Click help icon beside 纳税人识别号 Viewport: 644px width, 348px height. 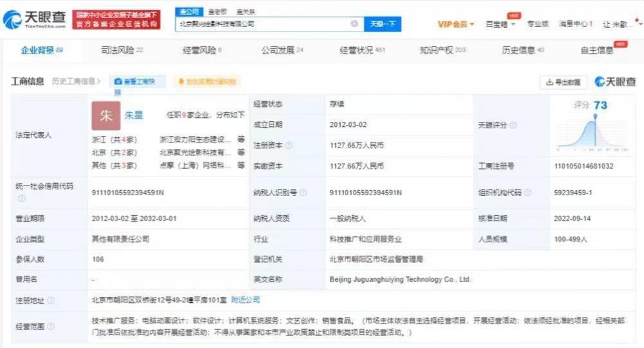[x=303, y=193]
